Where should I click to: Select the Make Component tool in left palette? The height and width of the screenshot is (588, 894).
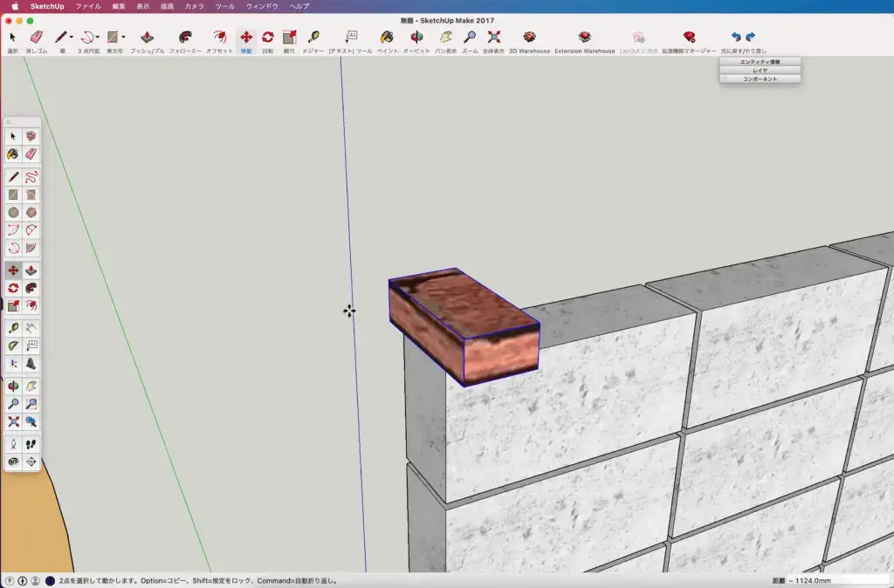tap(31, 136)
